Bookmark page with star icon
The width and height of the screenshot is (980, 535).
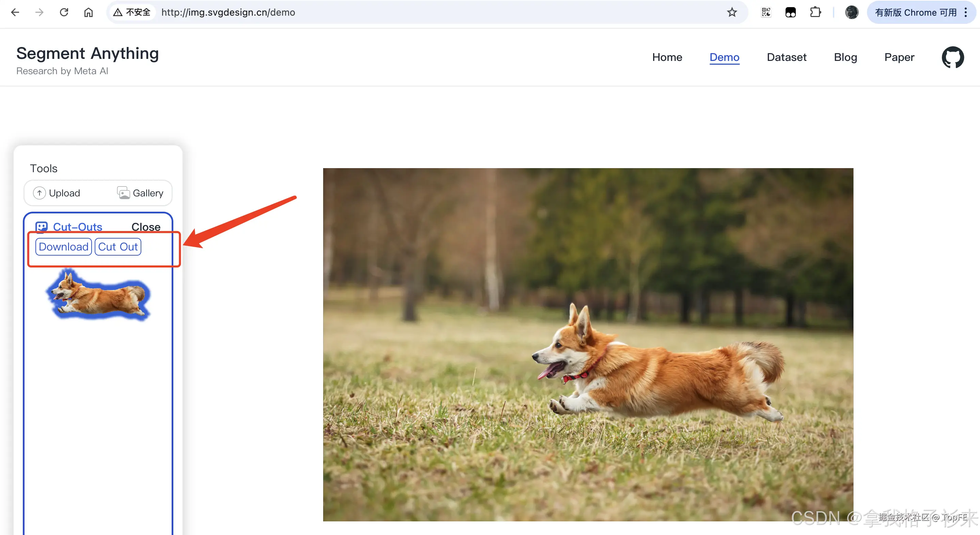point(731,13)
